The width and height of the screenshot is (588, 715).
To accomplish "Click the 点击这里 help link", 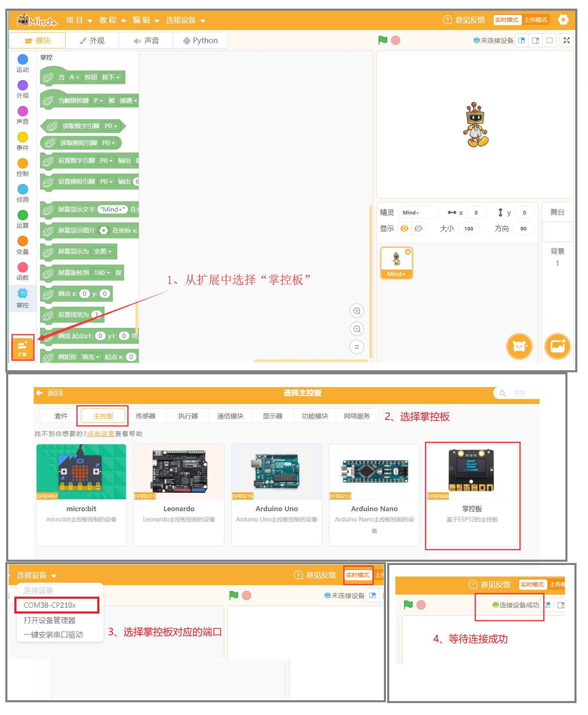I will 101,434.
